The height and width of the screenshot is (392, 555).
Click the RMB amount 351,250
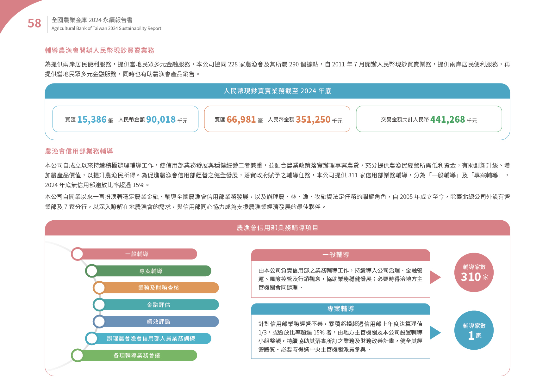pos(313,119)
